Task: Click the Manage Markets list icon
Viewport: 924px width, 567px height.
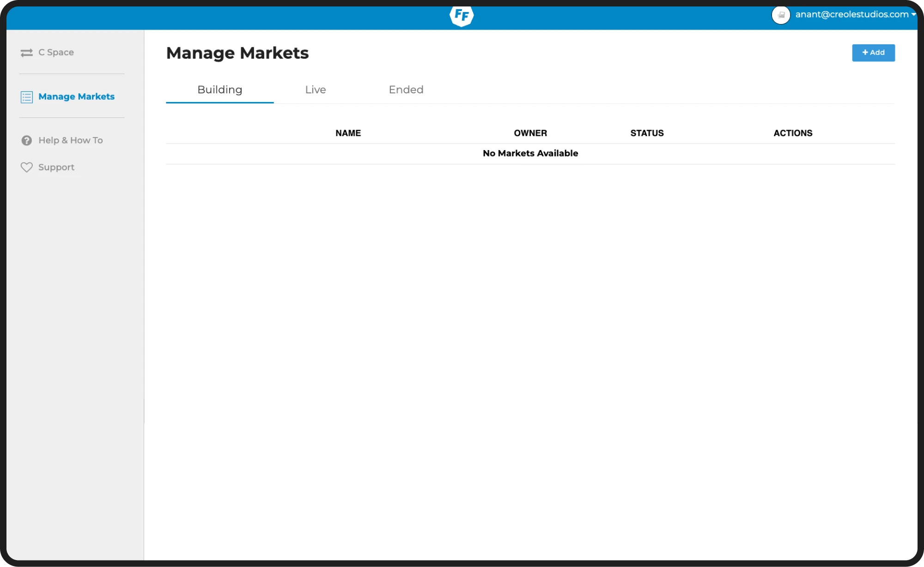Action: [x=27, y=97]
